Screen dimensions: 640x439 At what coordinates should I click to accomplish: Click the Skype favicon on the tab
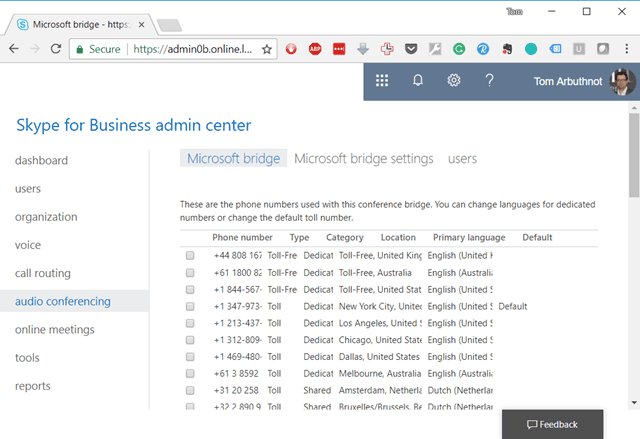[x=23, y=24]
